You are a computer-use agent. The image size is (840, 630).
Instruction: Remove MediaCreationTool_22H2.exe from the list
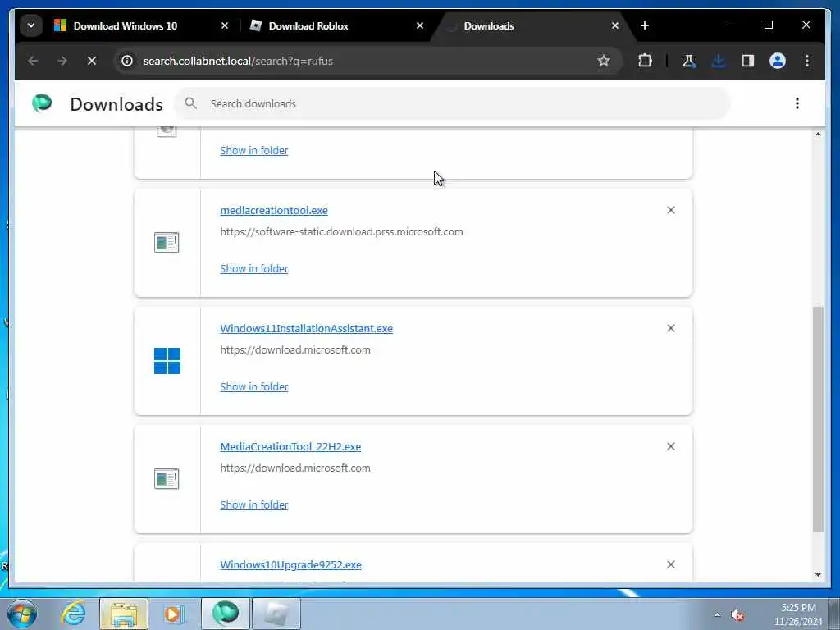pyautogui.click(x=671, y=446)
